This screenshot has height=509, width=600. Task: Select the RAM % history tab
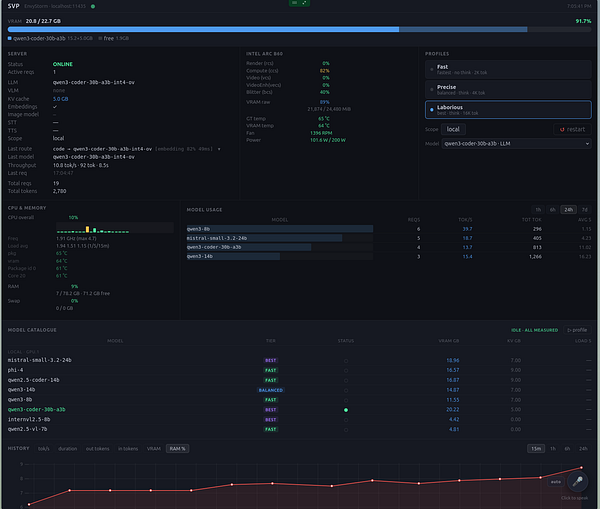tap(178, 449)
